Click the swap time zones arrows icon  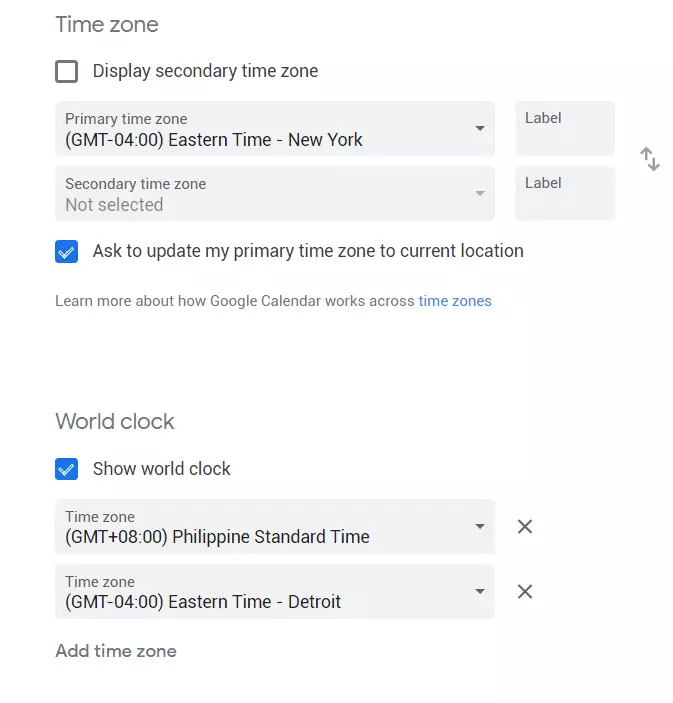(x=650, y=159)
